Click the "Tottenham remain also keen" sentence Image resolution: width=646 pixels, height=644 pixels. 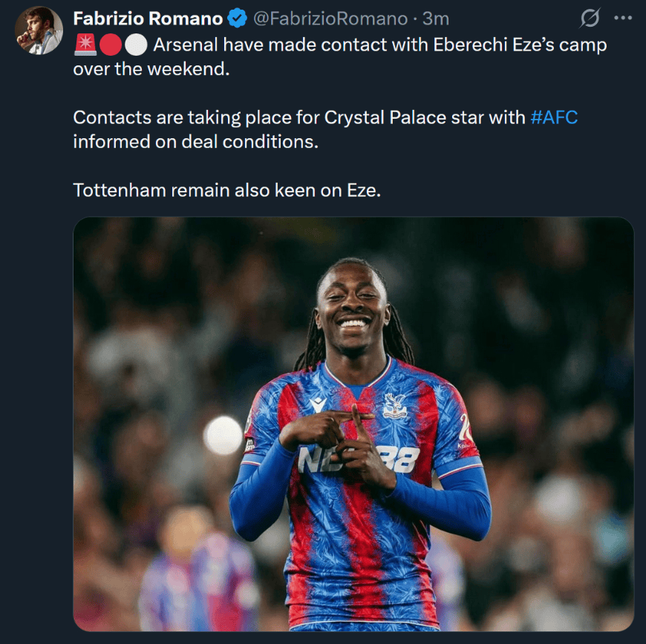tap(226, 189)
